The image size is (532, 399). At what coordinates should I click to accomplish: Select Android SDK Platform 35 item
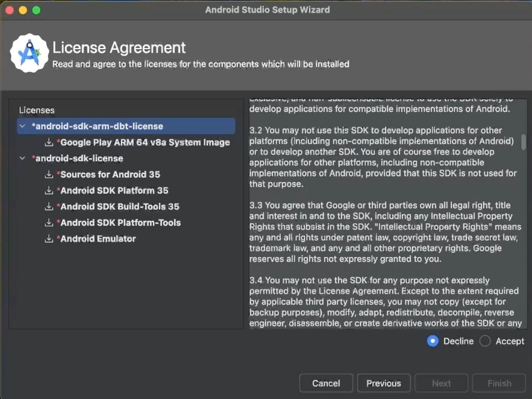[113, 190]
